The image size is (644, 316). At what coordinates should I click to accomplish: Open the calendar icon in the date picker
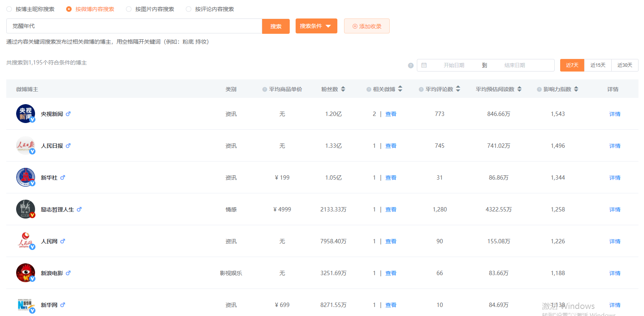point(424,65)
